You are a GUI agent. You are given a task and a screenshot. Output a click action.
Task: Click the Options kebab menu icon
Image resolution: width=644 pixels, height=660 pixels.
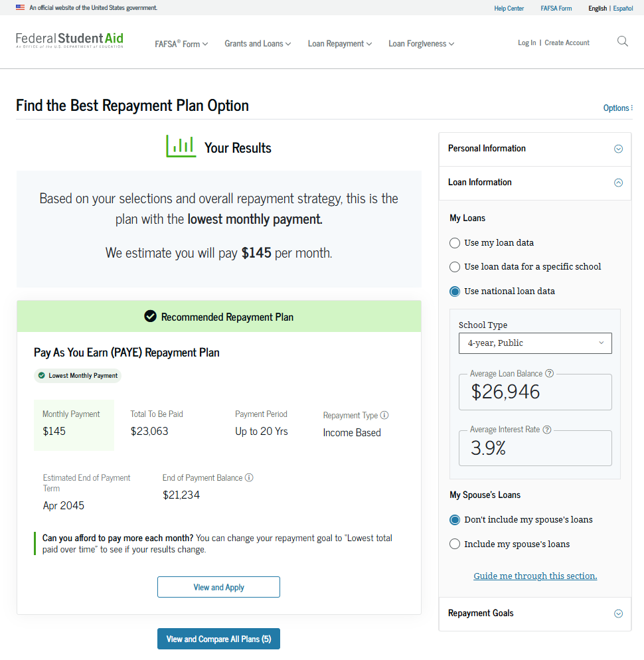point(631,108)
